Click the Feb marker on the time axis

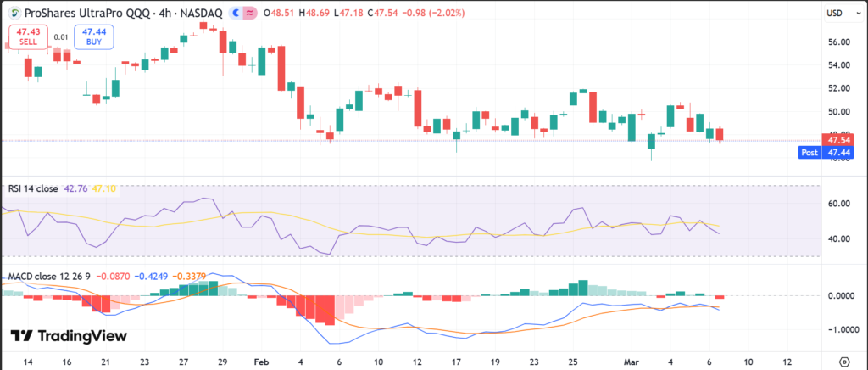(260, 360)
